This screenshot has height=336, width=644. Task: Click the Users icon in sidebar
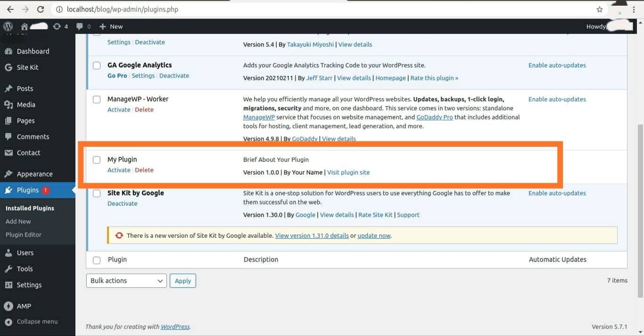coord(8,253)
